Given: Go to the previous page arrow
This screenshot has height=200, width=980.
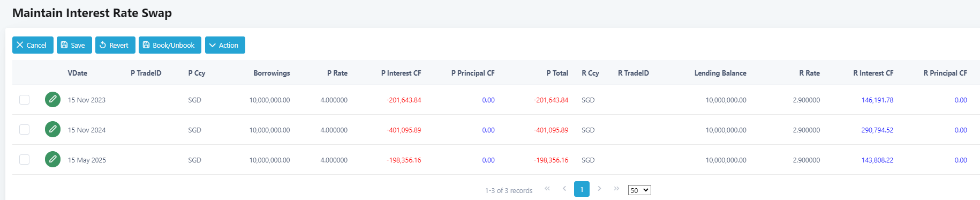Looking at the screenshot, I should coord(564,189).
